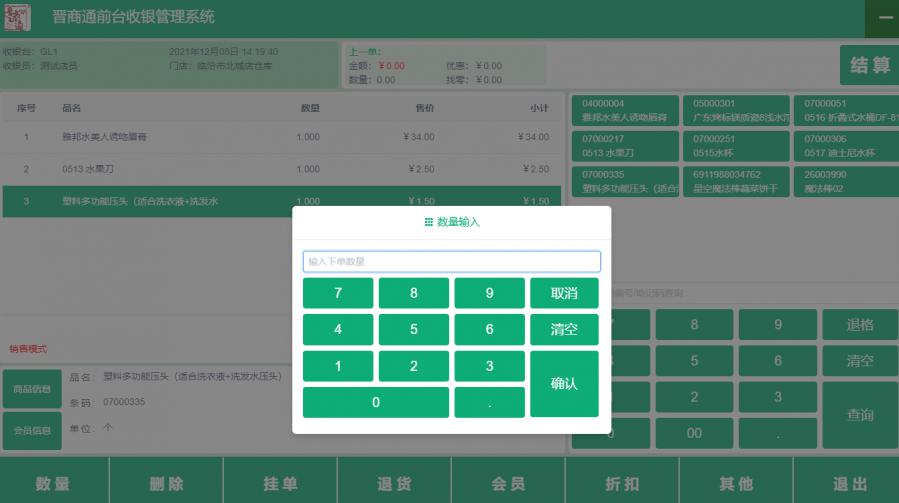899x503 pixels.
Task: Click 取消 to cancel quantity input
Action: pos(564,293)
